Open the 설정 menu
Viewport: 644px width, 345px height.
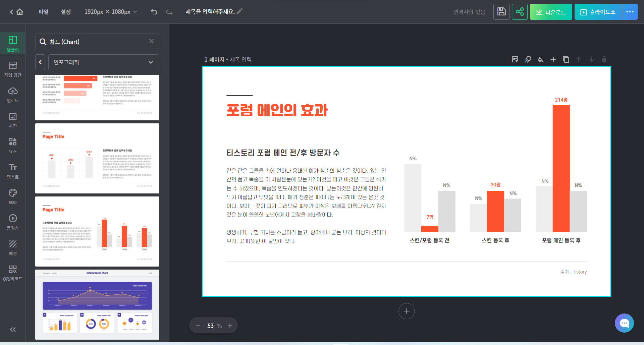point(66,12)
